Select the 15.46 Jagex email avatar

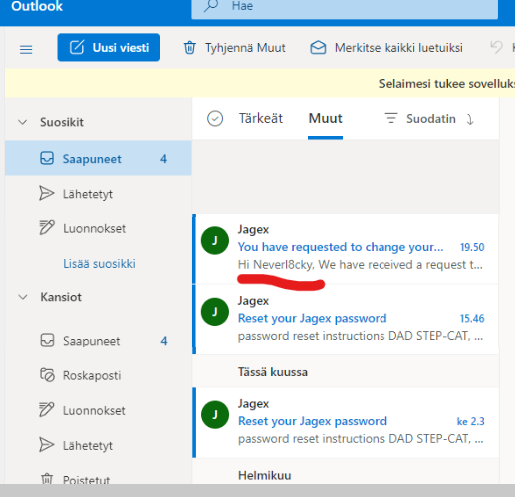[215, 312]
